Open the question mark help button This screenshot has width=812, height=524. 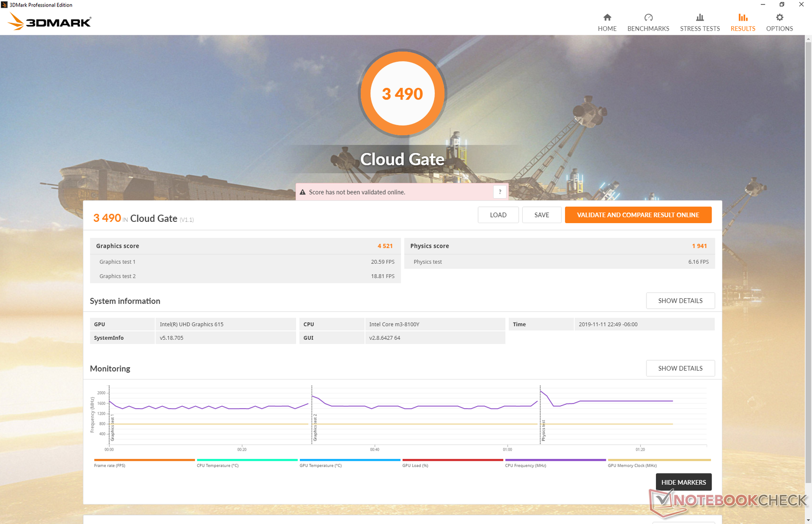point(500,192)
